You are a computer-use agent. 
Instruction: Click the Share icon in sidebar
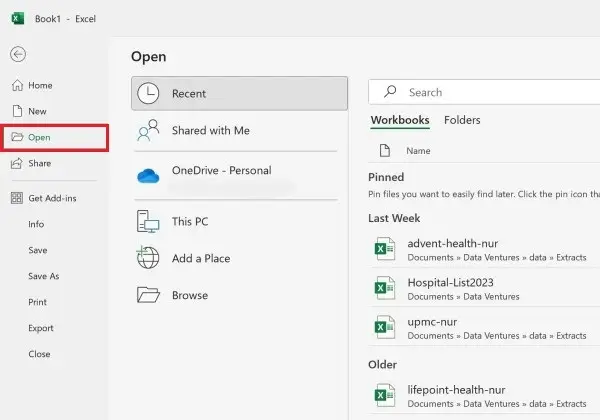17,163
